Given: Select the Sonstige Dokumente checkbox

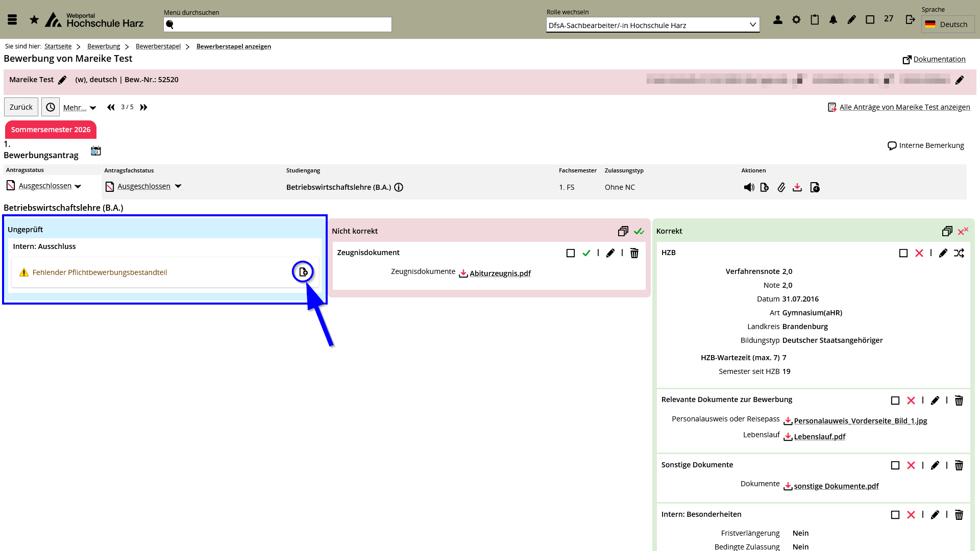Looking at the screenshot, I should (895, 465).
